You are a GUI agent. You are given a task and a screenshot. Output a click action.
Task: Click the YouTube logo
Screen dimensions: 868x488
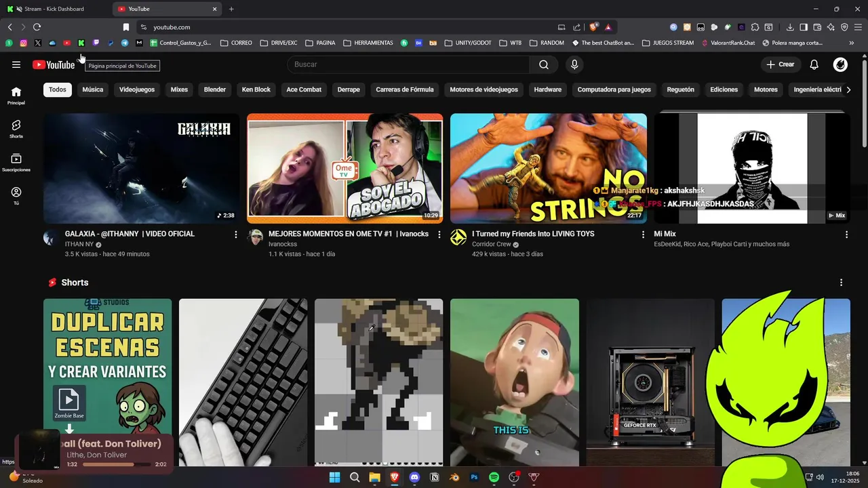click(54, 64)
